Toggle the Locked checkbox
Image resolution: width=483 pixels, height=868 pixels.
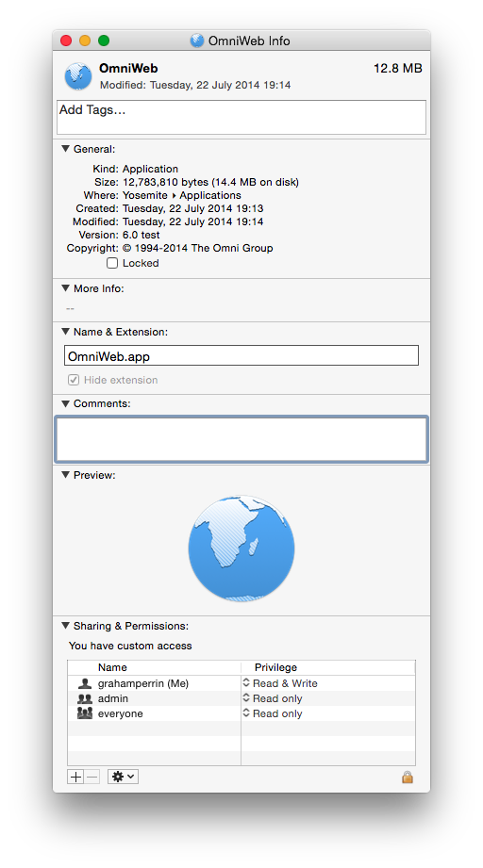point(112,263)
